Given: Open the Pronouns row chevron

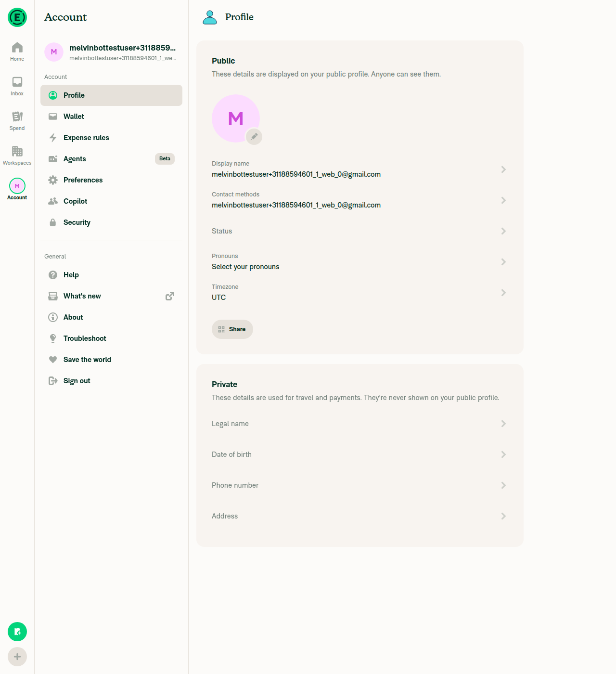Looking at the screenshot, I should [503, 262].
